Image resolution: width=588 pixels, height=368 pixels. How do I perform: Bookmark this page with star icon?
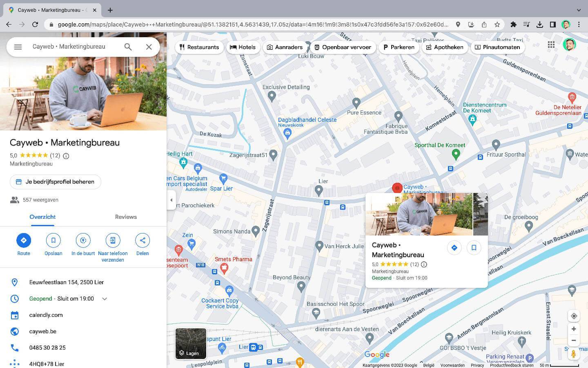coord(497,25)
